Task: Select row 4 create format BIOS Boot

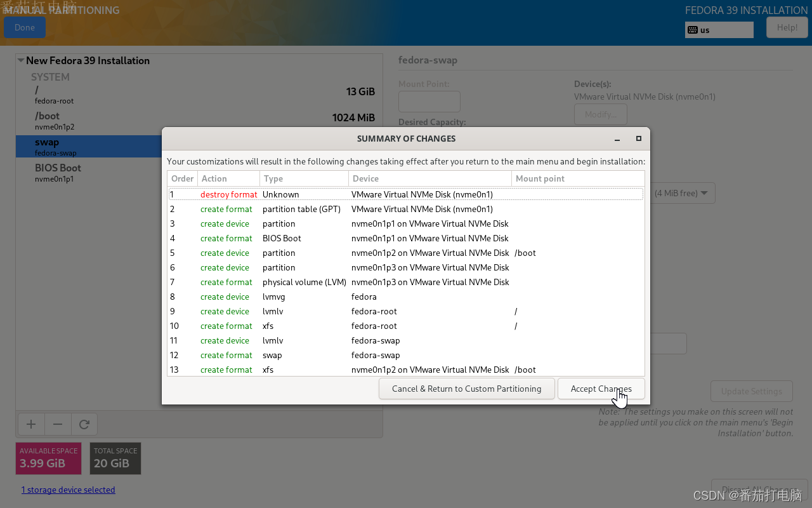Action: click(x=406, y=238)
